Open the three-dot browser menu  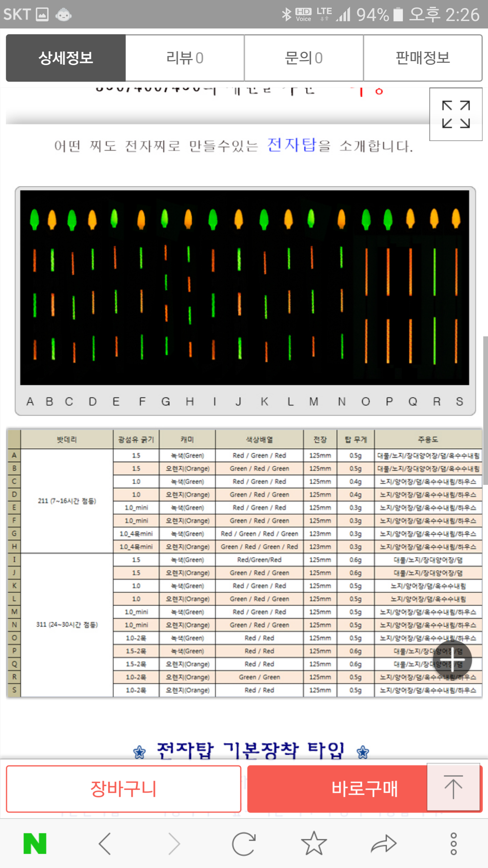453,843
